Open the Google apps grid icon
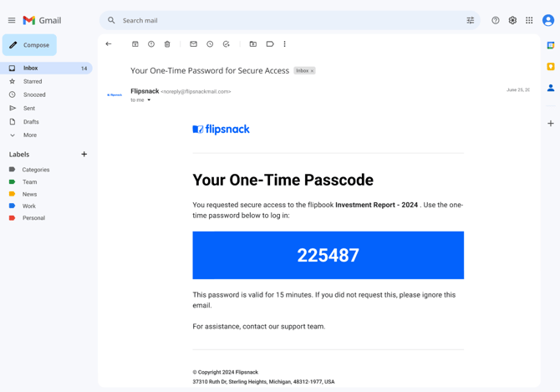This screenshot has width=560, height=392. [529, 20]
